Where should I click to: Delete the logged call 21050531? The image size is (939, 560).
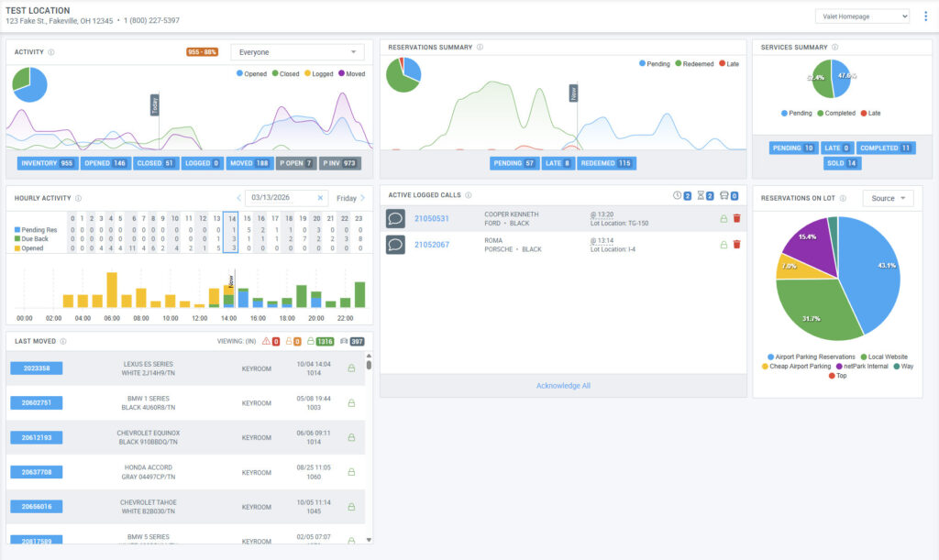tap(736, 218)
